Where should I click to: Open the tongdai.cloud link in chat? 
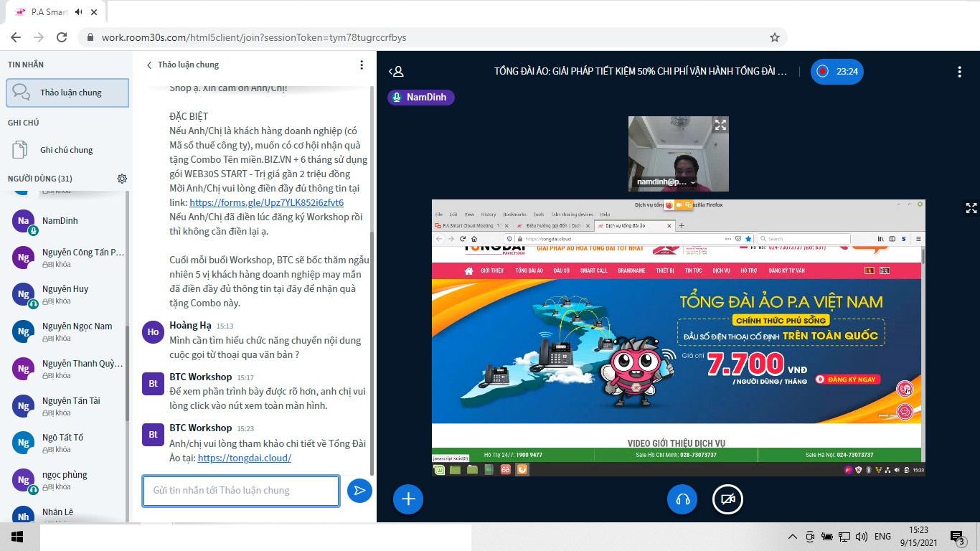(244, 458)
